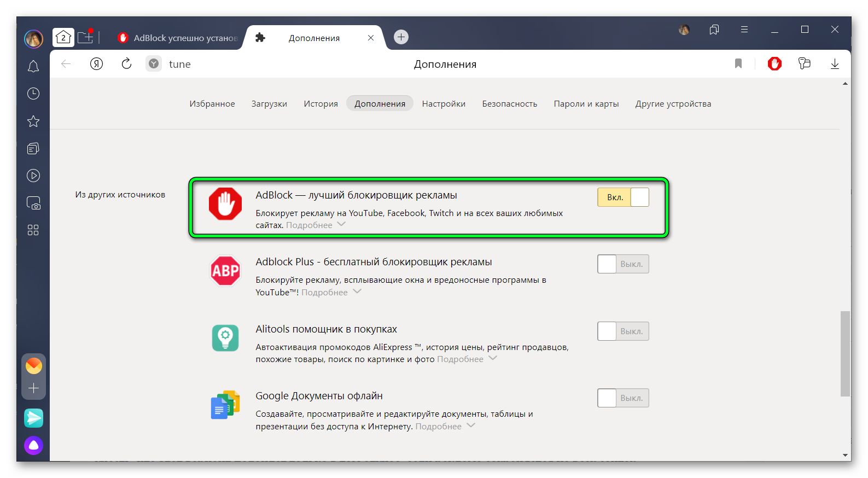Open collections icon in sidebar
868x478 pixels.
[x=33, y=148]
